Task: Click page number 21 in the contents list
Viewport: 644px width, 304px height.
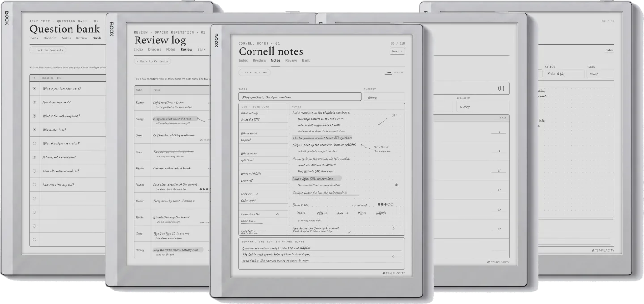Action: coord(499,190)
